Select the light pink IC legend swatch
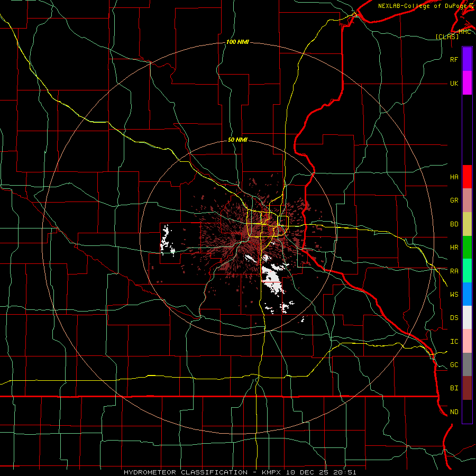 pos(467,341)
